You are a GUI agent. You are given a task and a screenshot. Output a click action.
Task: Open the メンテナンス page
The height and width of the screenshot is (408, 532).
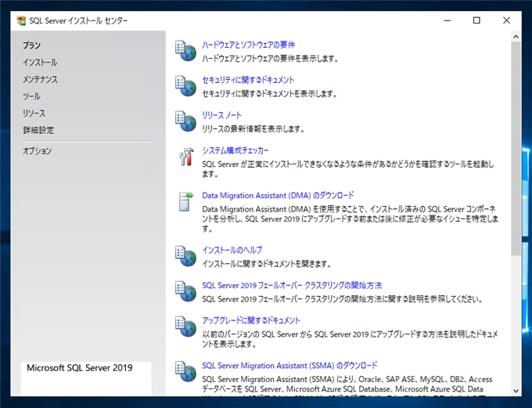point(40,79)
